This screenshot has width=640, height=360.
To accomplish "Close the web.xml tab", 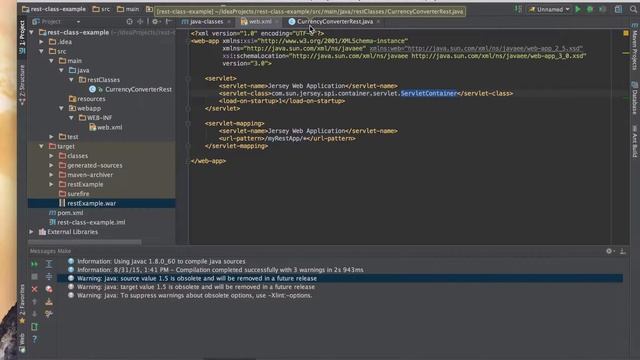I will tap(277, 22).
